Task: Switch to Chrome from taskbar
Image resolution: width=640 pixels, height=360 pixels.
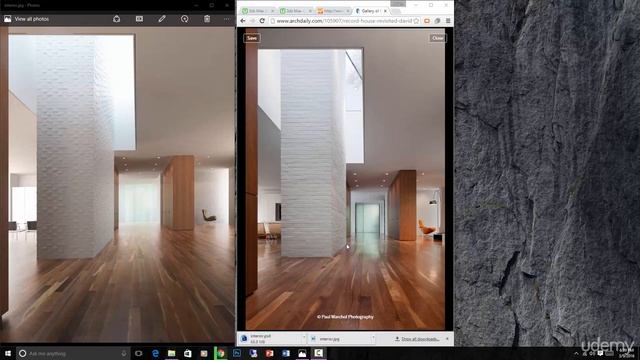Action: pyautogui.click(x=221, y=353)
